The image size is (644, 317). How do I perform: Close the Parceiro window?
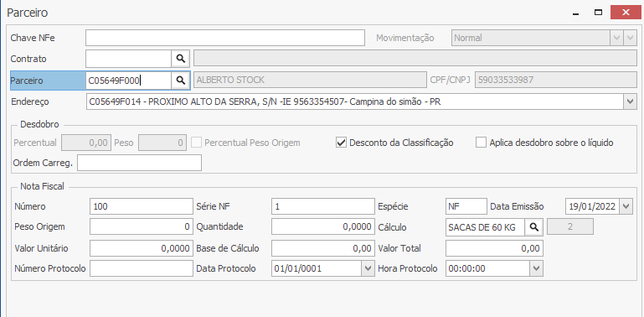626,13
